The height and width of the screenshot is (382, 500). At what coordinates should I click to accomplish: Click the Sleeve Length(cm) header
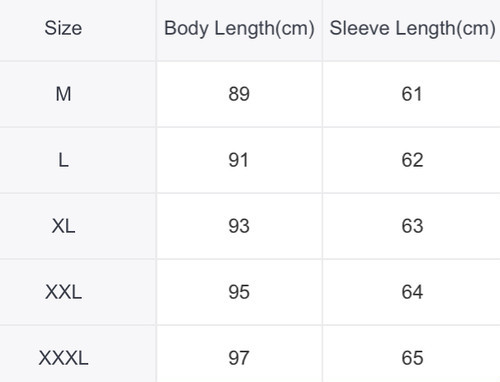click(412, 29)
